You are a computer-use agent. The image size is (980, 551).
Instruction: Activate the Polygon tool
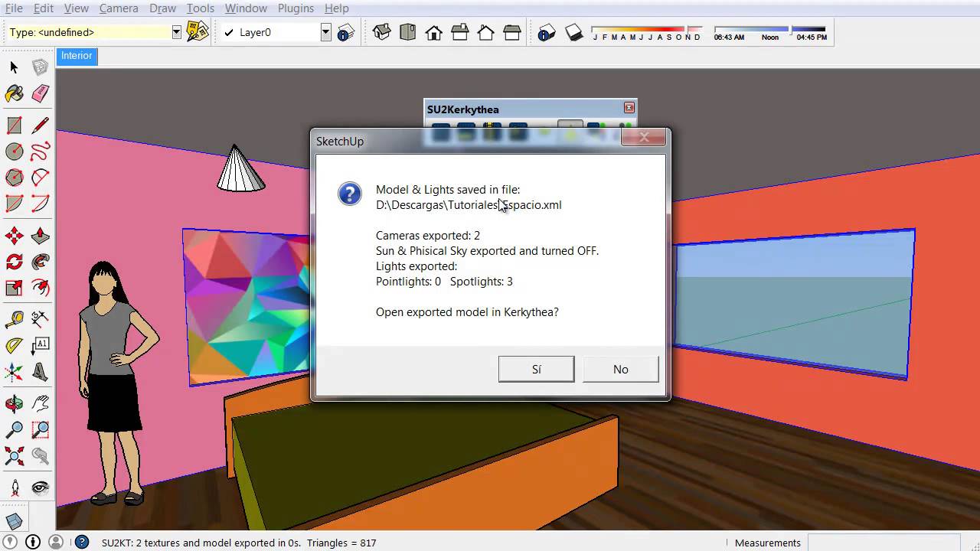coord(14,178)
